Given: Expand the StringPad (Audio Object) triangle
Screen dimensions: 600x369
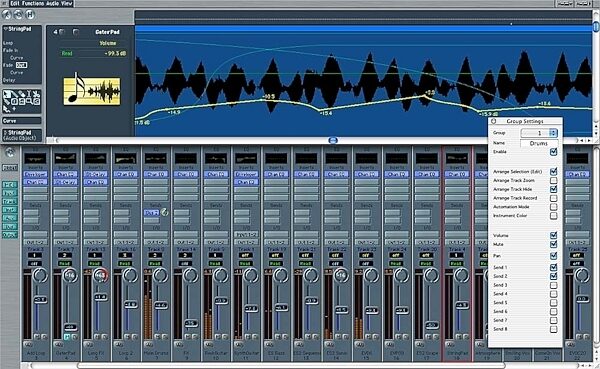Looking at the screenshot, I should point(5,132).
